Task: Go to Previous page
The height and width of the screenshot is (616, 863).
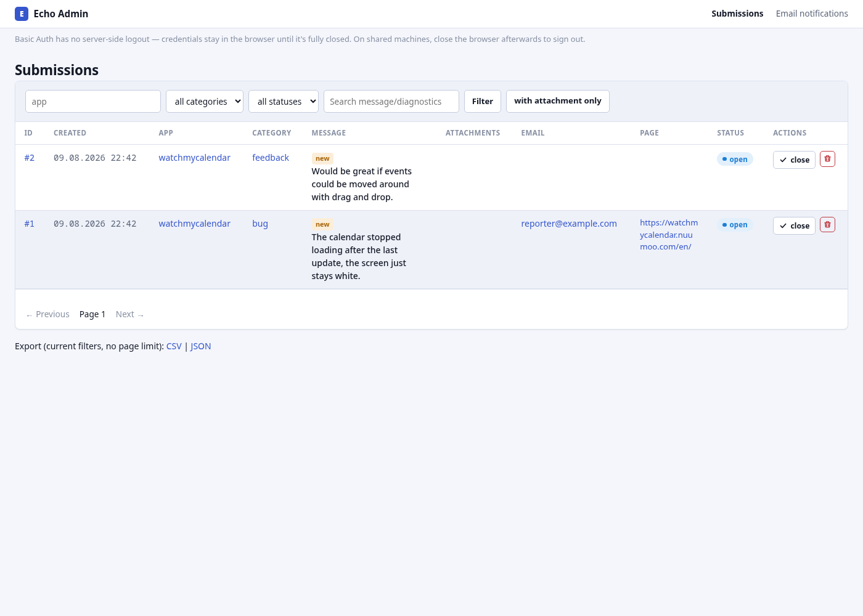Action: [47, 314]
